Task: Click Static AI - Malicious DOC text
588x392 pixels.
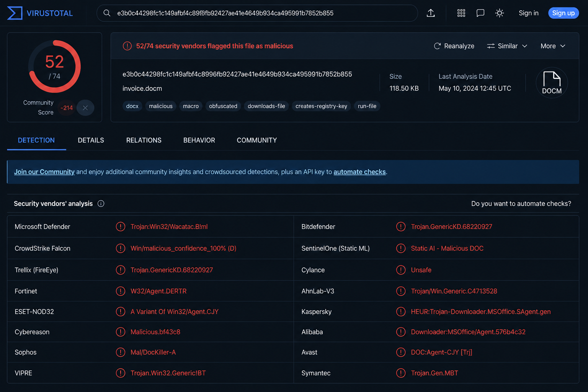Action: [447, 248]
